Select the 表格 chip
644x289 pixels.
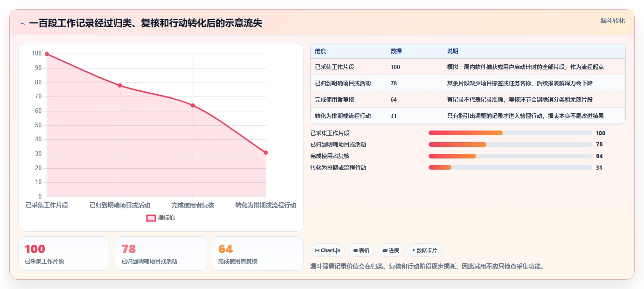(x=361, y=250)
